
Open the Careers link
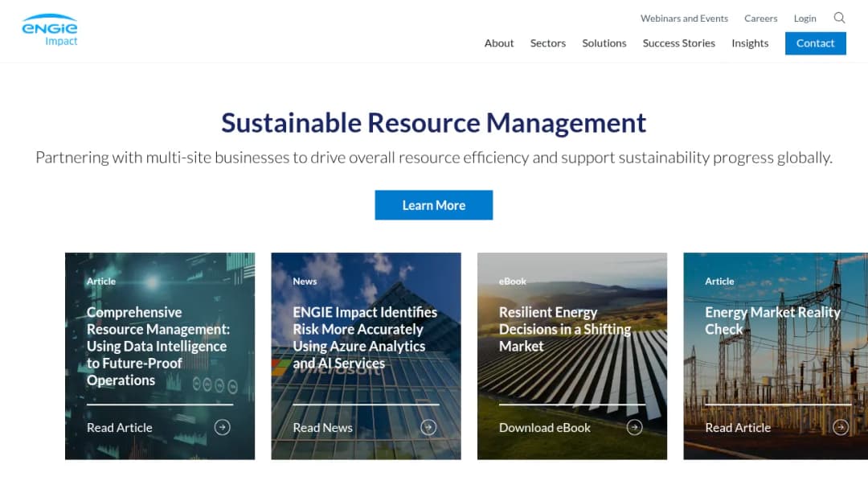[760, 18]
